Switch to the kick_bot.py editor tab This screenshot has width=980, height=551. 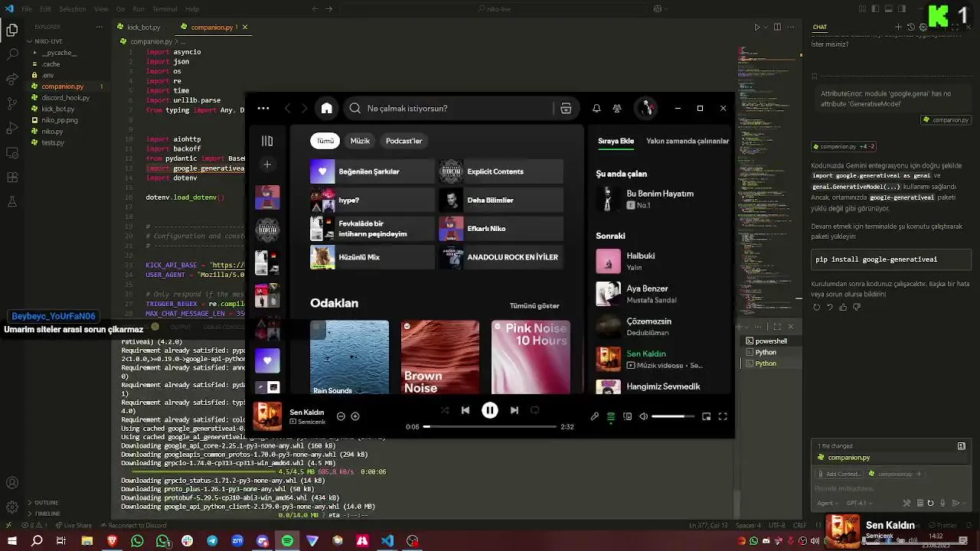(143, 28)
